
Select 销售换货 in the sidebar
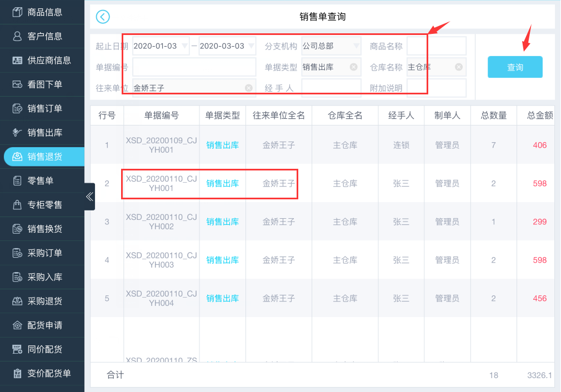pyautogui.click(x=44, y=229)
